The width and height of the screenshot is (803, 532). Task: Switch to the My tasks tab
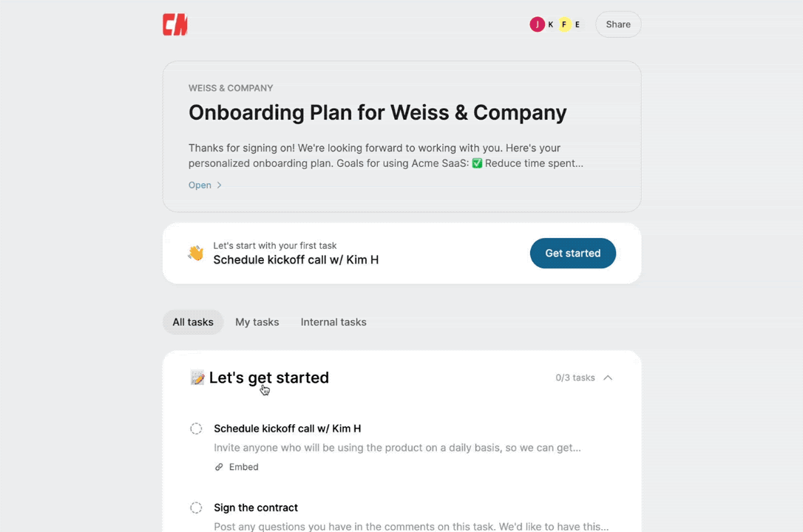(x=257, y=321)
